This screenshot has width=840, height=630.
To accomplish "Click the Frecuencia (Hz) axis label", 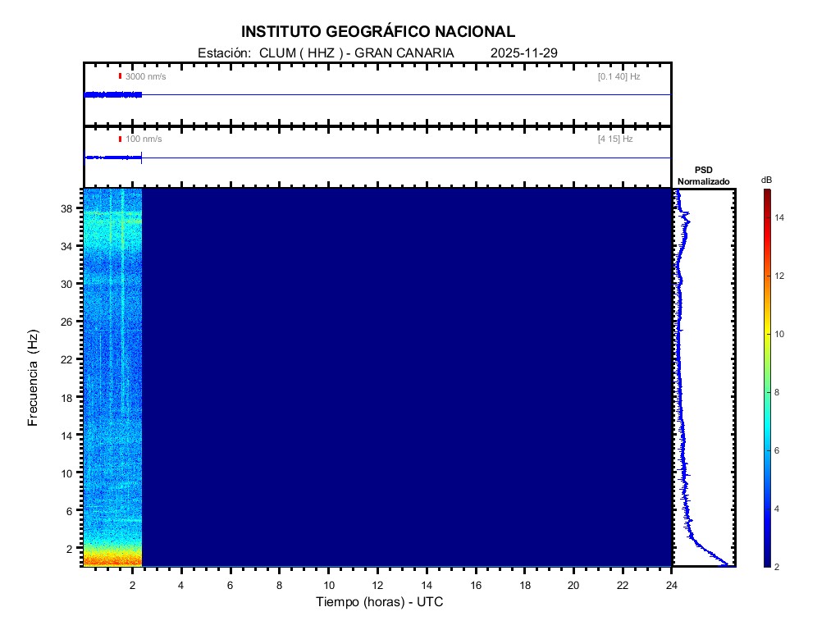I will pos(34,377).
